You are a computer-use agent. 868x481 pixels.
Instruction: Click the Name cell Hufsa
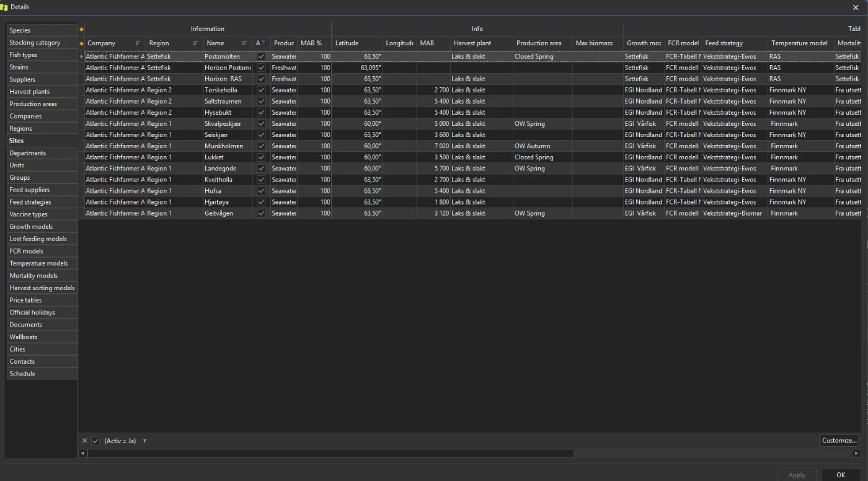tap(228, 191)
